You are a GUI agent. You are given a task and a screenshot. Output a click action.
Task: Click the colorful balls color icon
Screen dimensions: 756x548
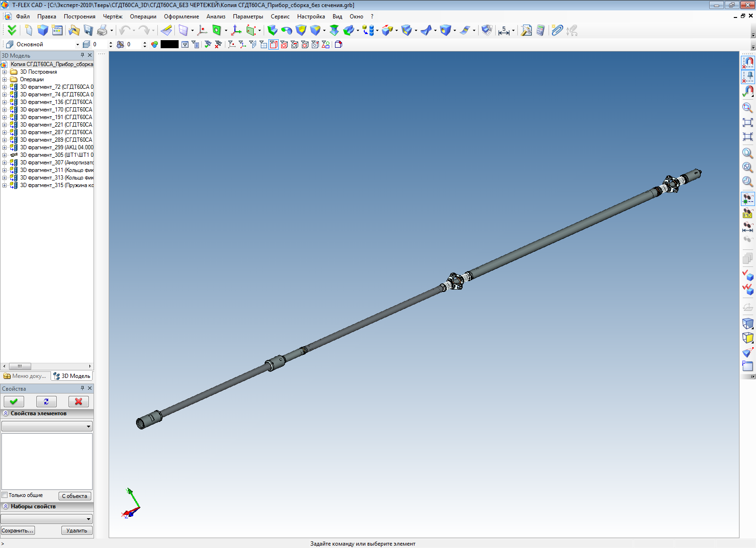[155, 44]
